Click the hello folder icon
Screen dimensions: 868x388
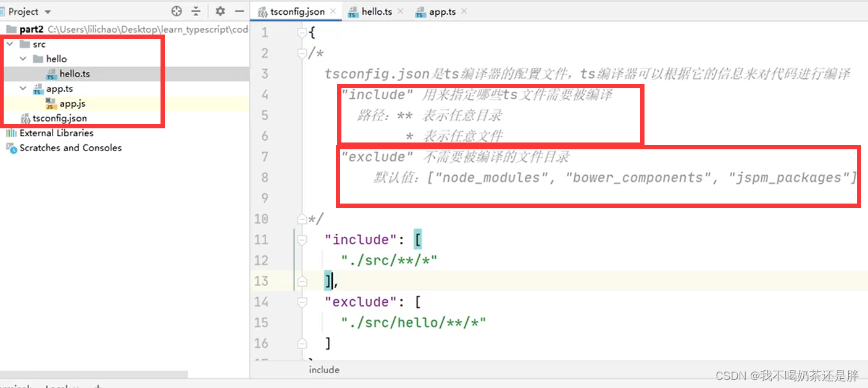[38, 59]
